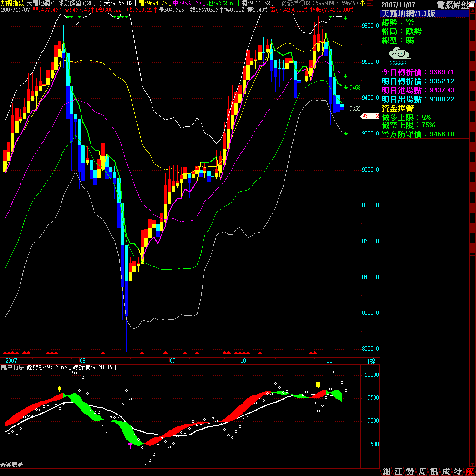The height and width of the screenshot is (476, 476).
Task: Open the 周 tab
Action: point(422,471)
